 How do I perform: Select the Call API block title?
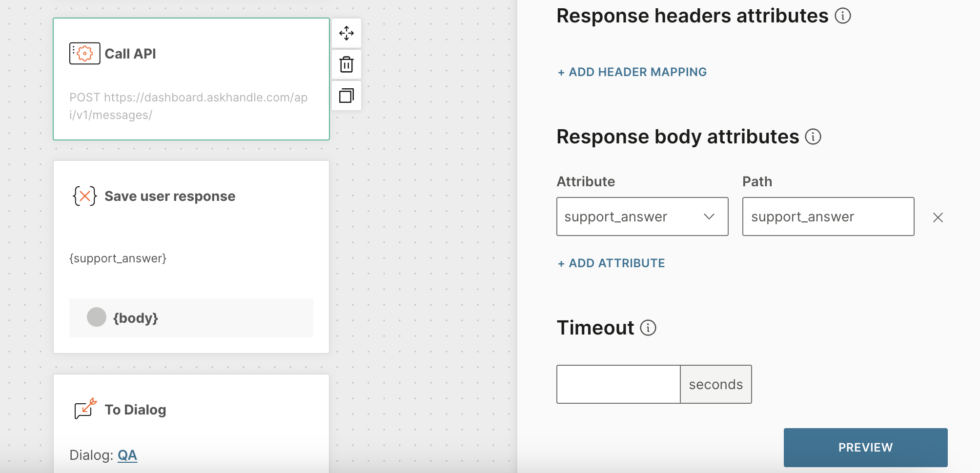click(130, 54)
